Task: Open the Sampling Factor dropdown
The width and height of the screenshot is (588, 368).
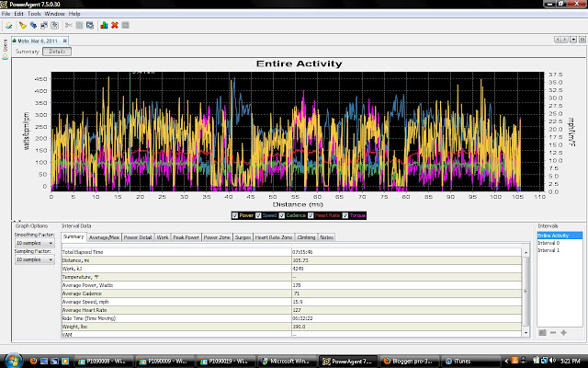Action: (35, 259)
